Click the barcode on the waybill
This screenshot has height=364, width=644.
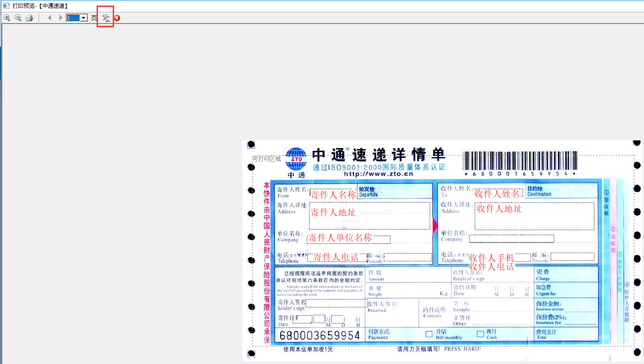point(520,161)
